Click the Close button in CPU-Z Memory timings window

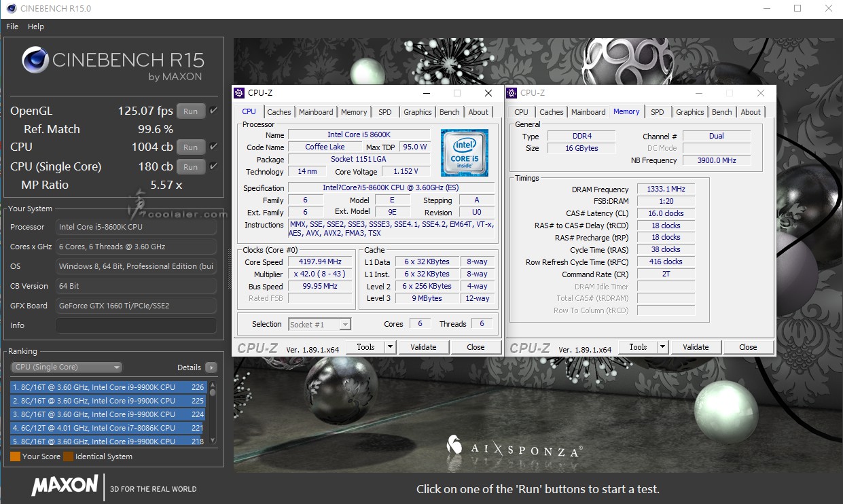point(748,347)
